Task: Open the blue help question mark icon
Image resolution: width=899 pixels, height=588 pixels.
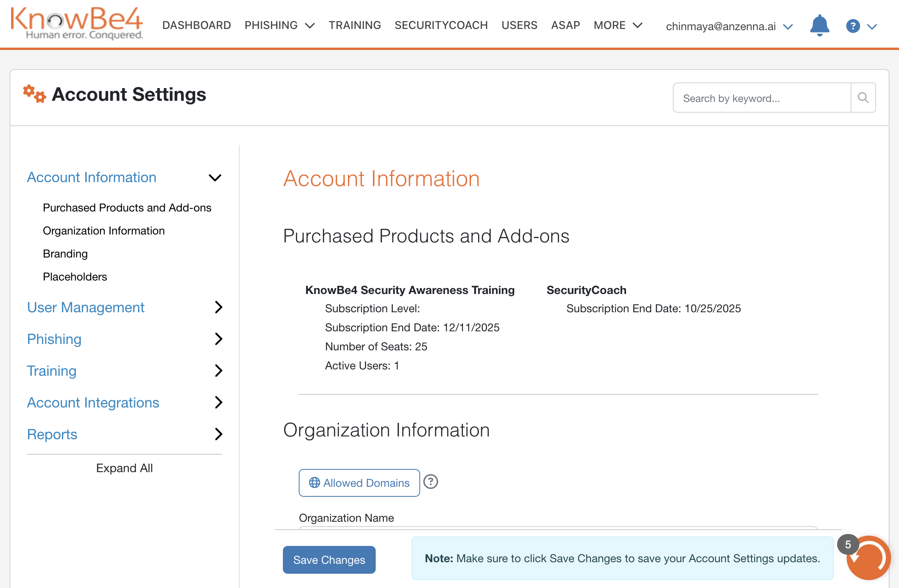Action: pyautogui.click(x=853, y=26)
